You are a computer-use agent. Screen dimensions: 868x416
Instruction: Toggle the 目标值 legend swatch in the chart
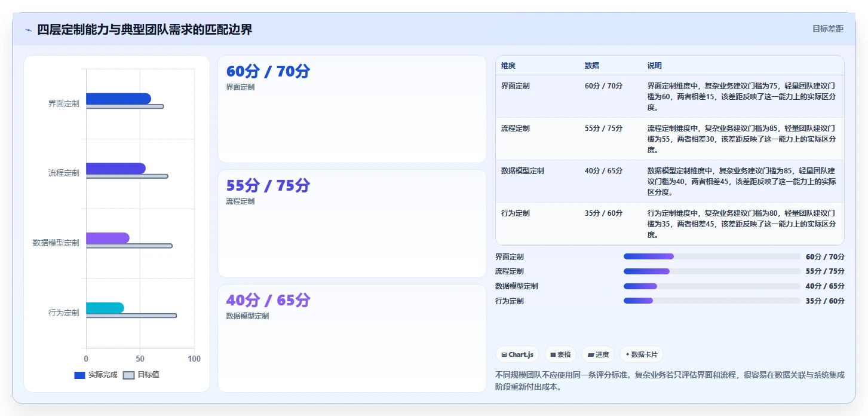pos(128,375)
